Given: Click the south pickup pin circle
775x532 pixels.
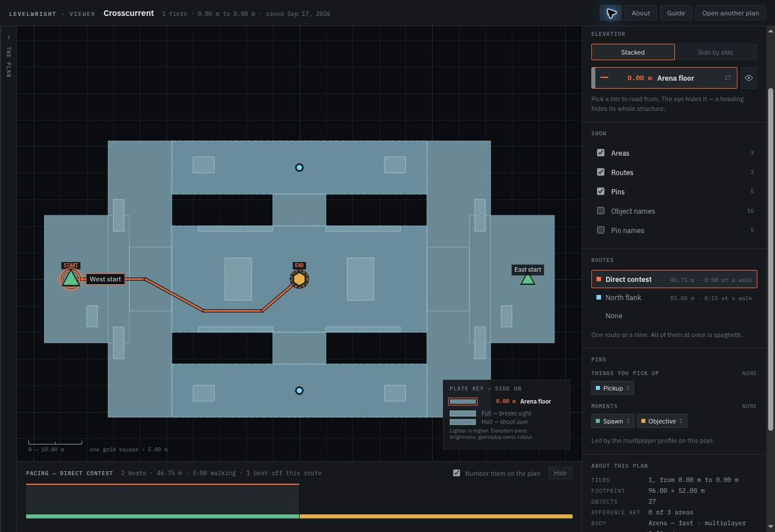Looking at the screenshot, I should 299,390.
